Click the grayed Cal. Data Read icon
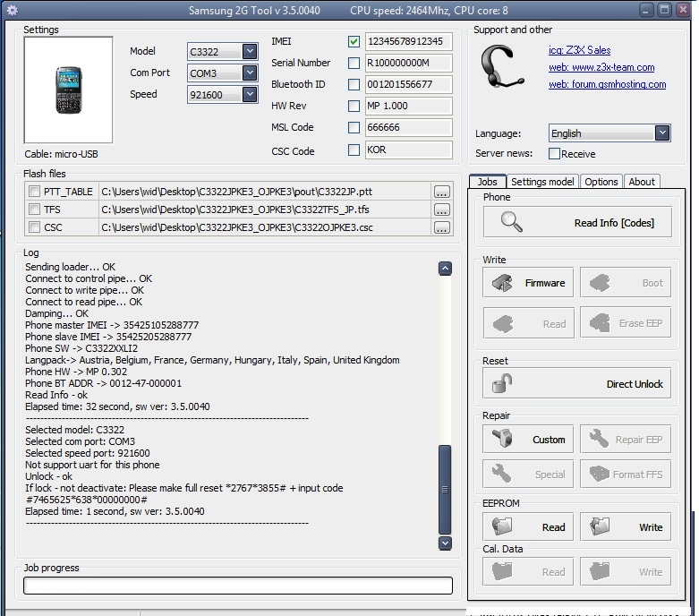The image size is (699, 616). [502, 571]
